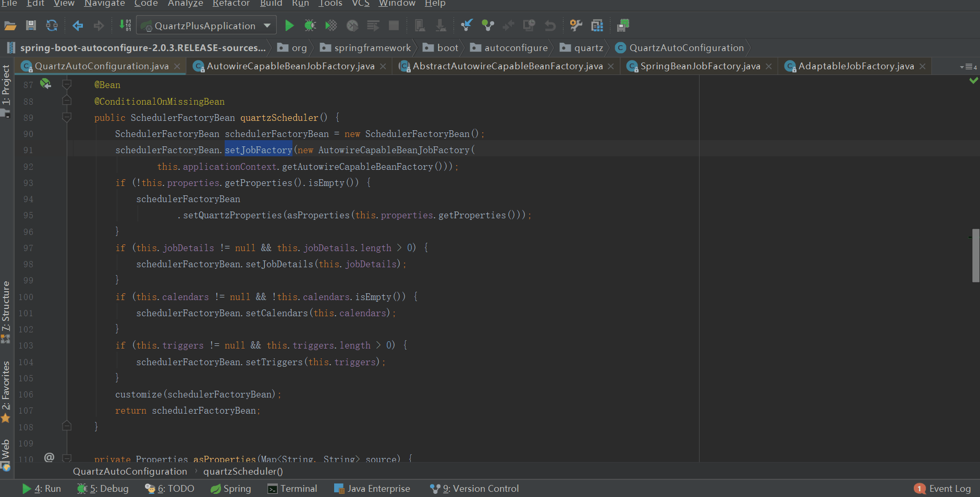Open the QuartzPlusApplication run configuration dropdown
This screenshot has height=497, width=980.
point(206,26)
